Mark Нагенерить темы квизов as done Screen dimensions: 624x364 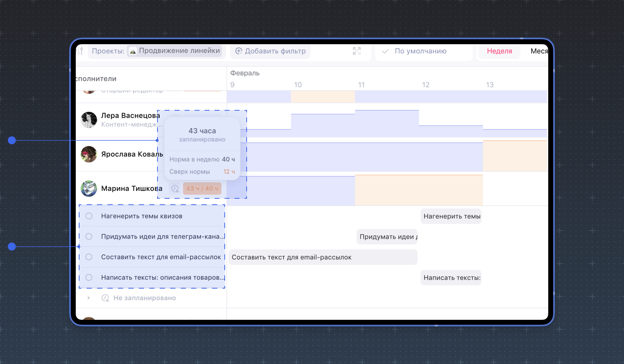tap(89, 216)
